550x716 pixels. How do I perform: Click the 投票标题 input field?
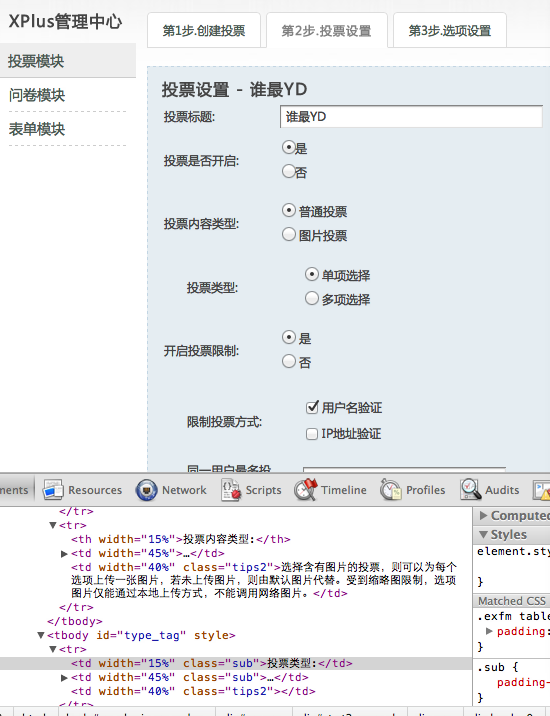411,117
